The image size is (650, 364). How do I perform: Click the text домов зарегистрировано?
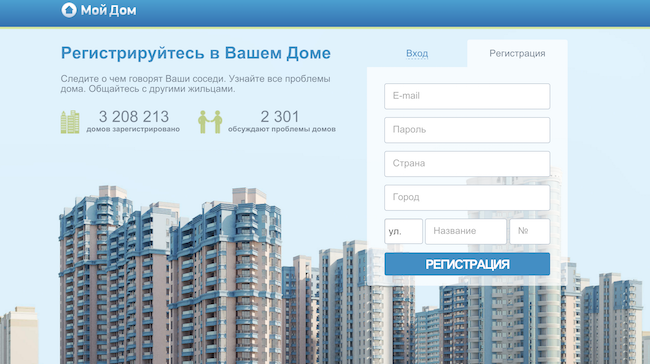click(133, 129)
